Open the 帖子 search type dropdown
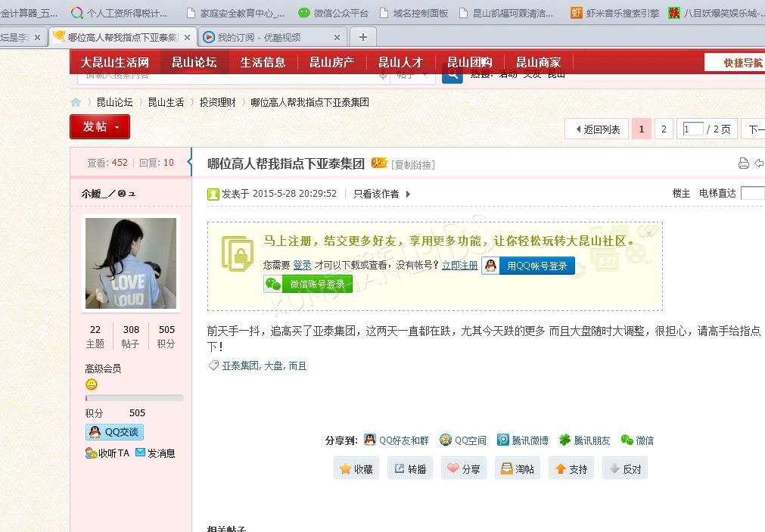The image size is (765, 532). (412, 75)
